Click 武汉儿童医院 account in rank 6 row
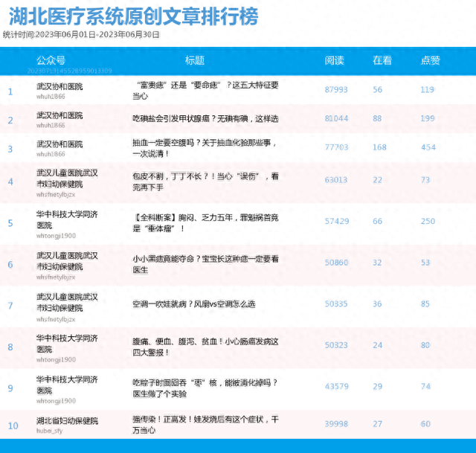476x453 pixels. [67, 261]
